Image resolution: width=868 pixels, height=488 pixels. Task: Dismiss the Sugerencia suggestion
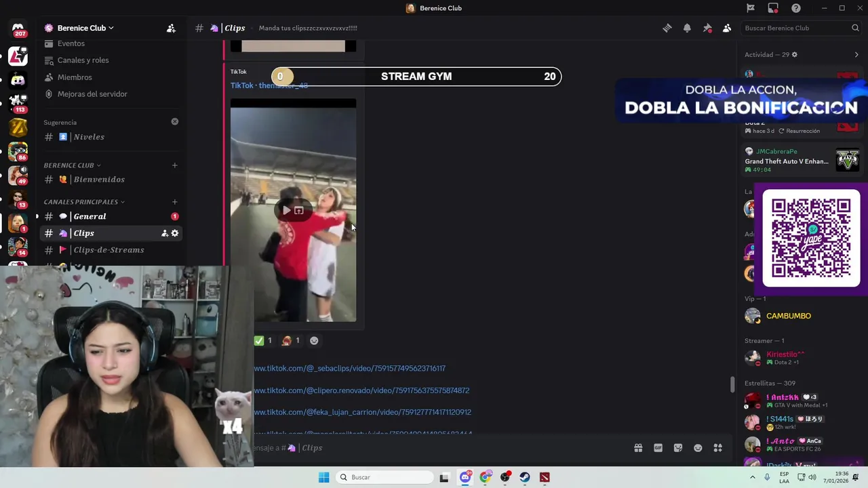[x=175, y=121]
